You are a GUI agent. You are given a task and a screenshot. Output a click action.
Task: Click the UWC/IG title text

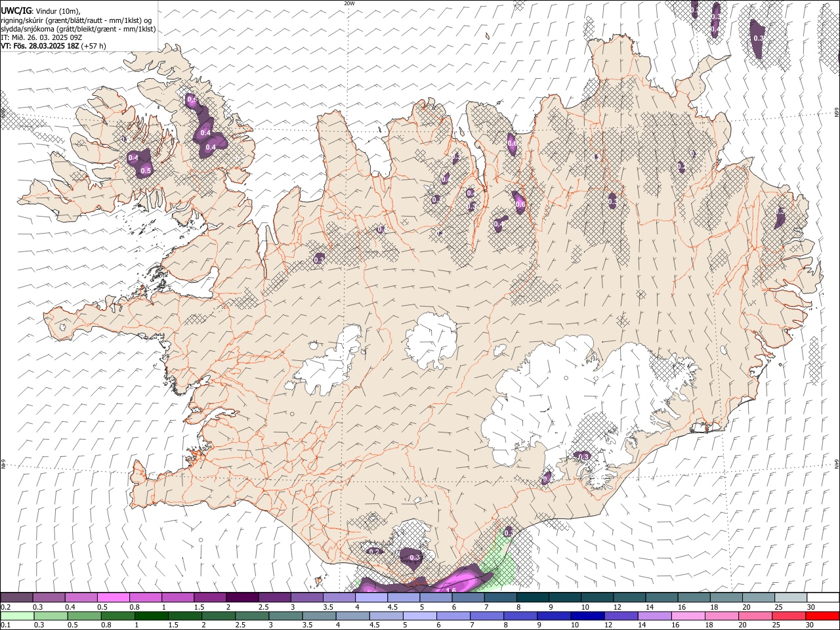pos(16,10)
